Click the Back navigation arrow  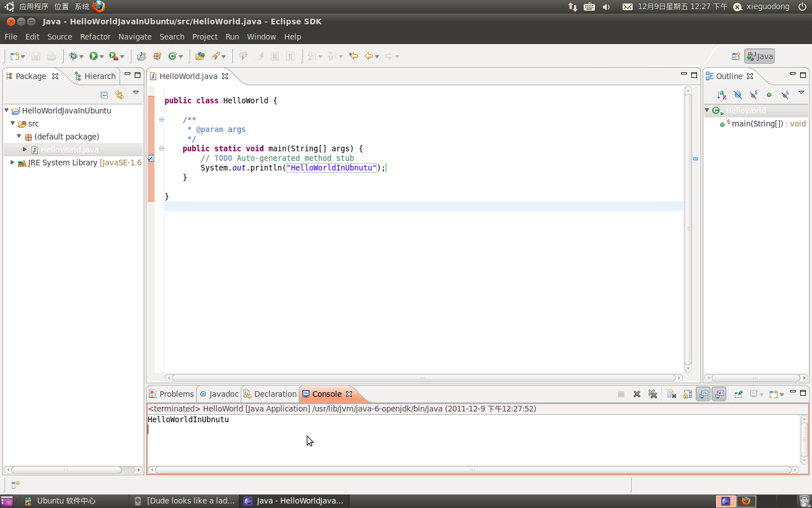(x=369, y=56)
